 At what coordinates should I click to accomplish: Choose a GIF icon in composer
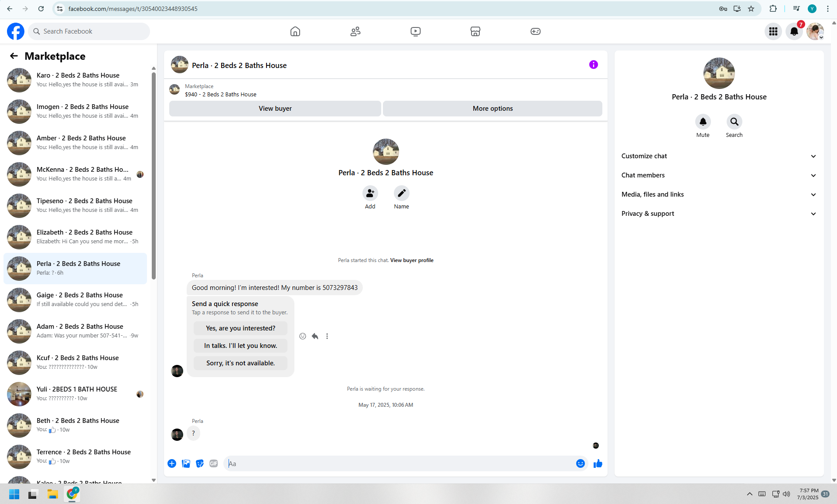[214, 463]
